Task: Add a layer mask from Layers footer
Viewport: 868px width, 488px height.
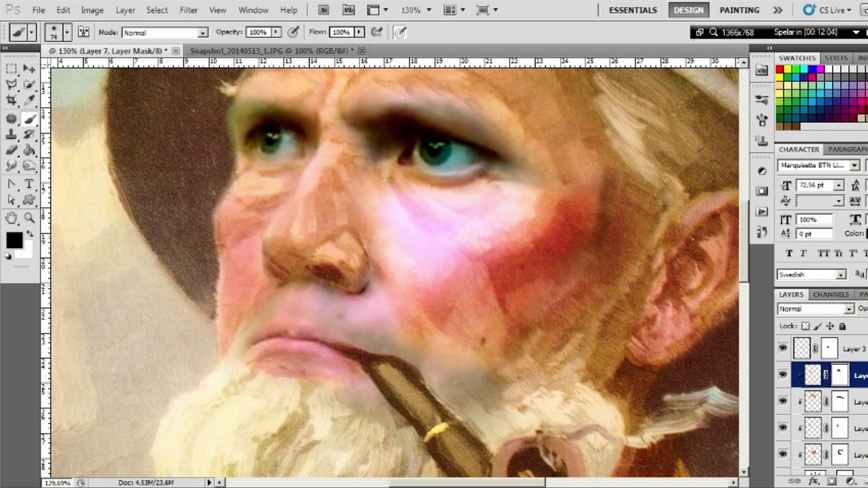Action: pos(832,481)
